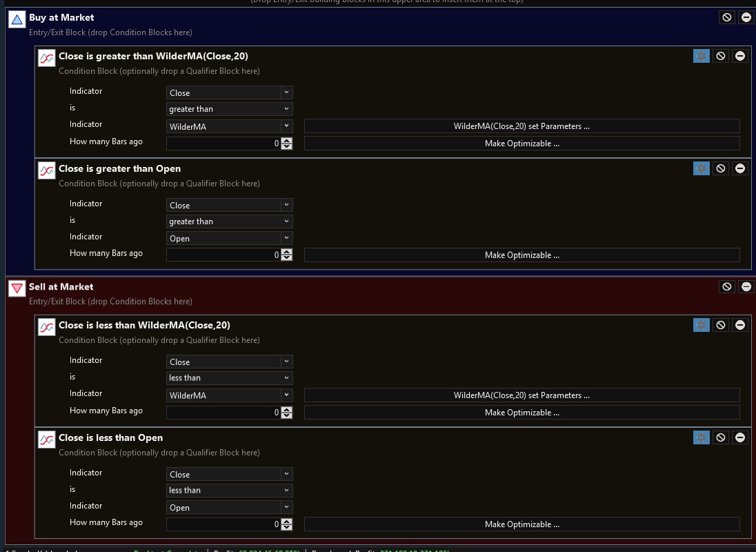Remove the Buy at Market block with minus
The image size is (756, 552).
[x=746, y=17]
